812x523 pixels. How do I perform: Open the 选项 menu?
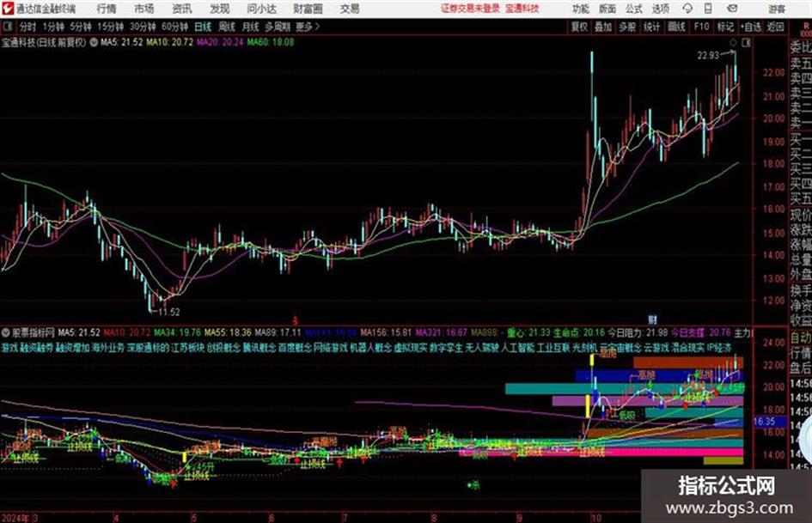pos(660,9)
